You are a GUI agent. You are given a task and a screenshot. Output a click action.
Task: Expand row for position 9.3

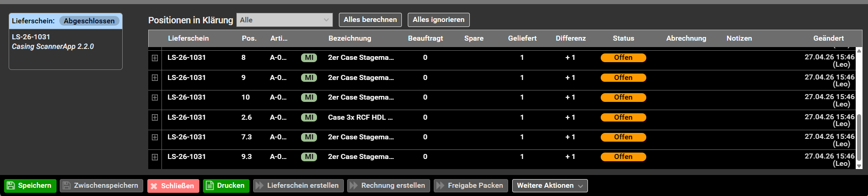tap(155, 157)
